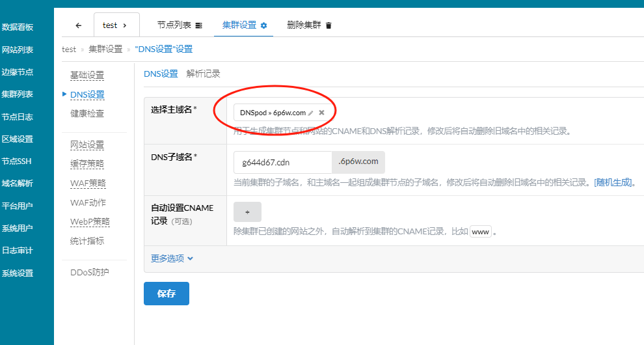Remove the DNSPod domain with X icon
This screenshot has height=345, width=644.
coord(321,113)
